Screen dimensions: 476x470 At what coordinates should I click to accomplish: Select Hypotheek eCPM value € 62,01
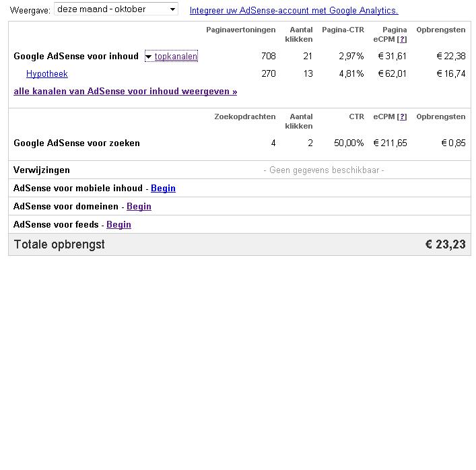[x=392, y=74]
